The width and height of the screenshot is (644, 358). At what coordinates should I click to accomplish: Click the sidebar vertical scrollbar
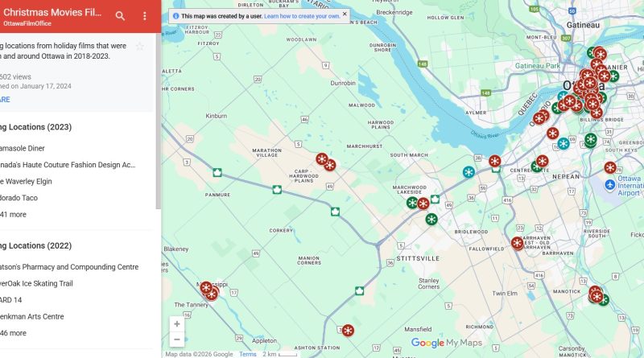point(159,121)
